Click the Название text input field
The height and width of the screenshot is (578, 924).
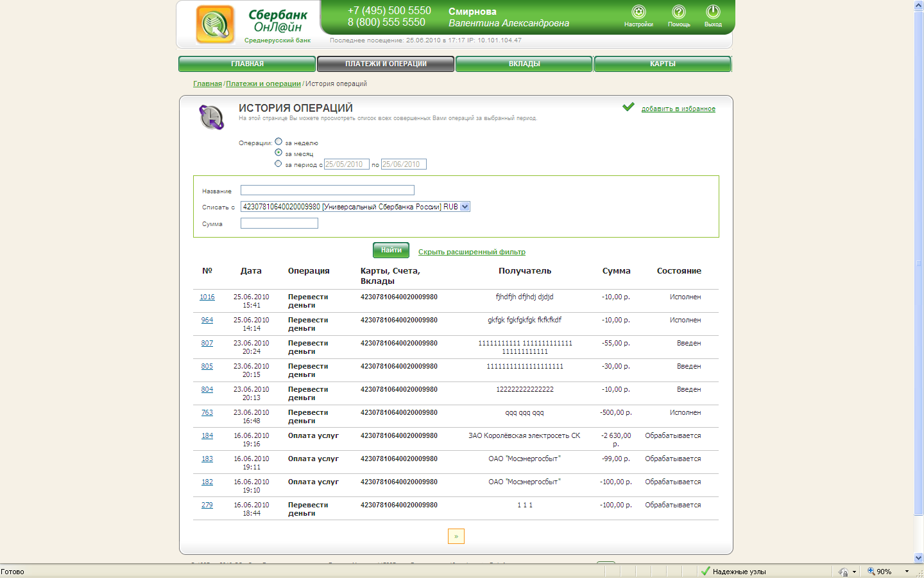pyautogui.click(x=327, y=190)
